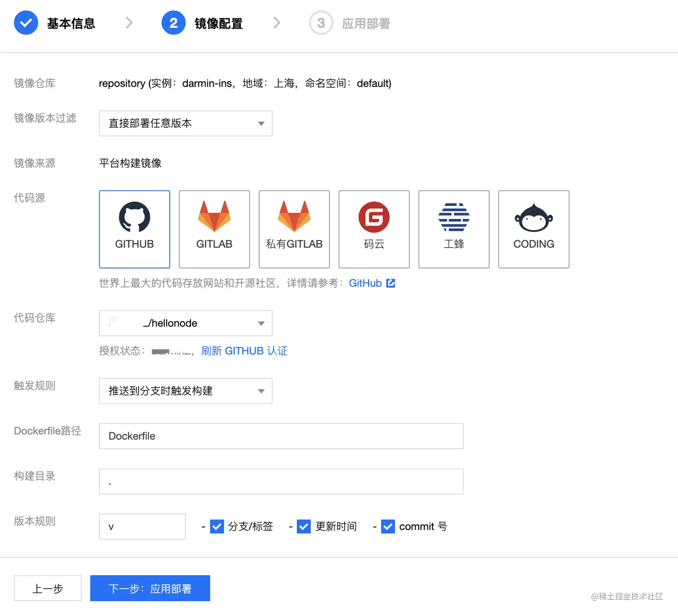The image size is (678, 616).
Task: Go to the 基本信息 step
Action: (x=71, y=23)
